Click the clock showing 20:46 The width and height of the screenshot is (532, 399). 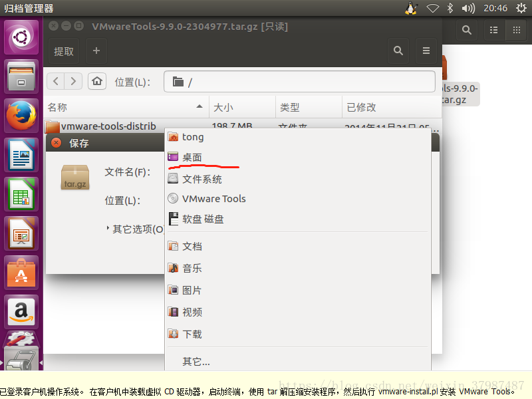click(495, 8)
